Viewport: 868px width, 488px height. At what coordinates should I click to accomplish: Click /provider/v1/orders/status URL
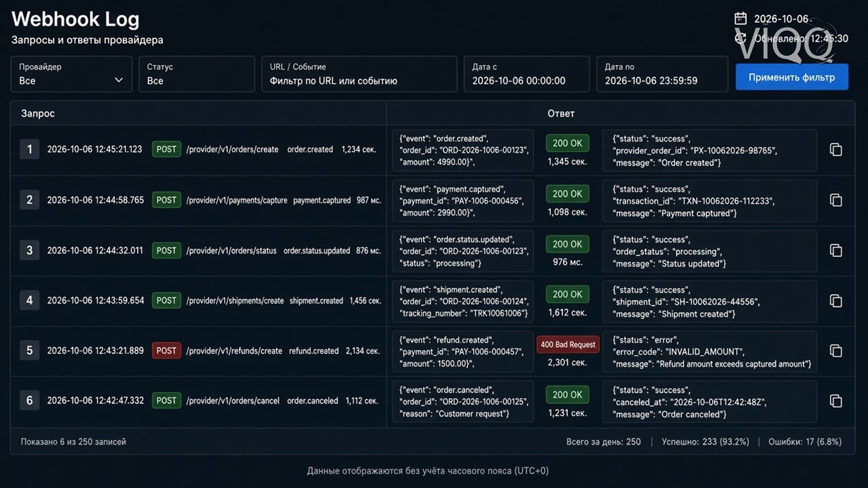[231, 250]
